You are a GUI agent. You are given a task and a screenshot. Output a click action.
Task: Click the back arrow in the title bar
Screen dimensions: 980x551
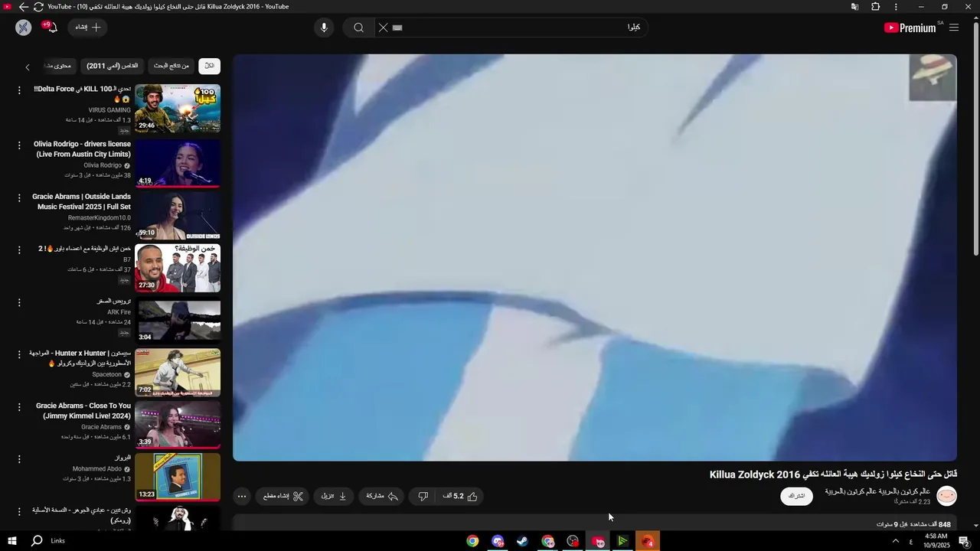point(24,7)
